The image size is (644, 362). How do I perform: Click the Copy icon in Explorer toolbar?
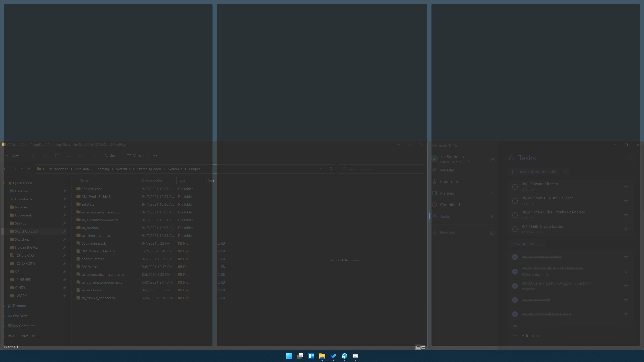(x=45, y=155)
